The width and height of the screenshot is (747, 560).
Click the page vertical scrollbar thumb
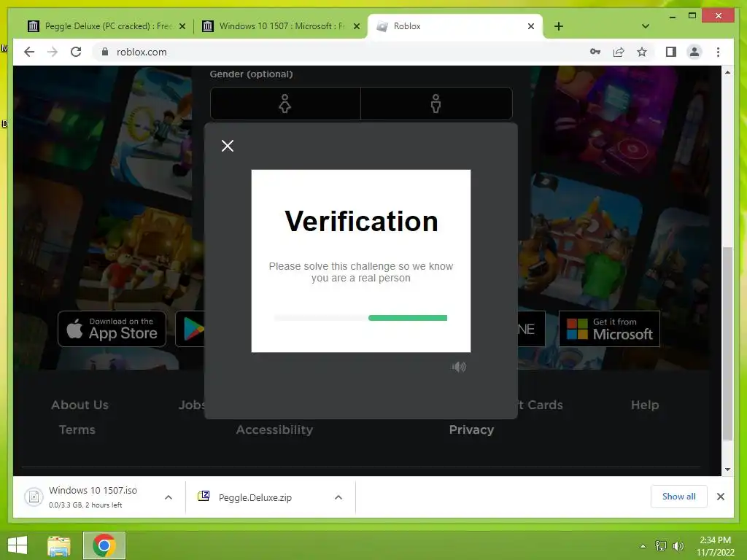point(727,344)
